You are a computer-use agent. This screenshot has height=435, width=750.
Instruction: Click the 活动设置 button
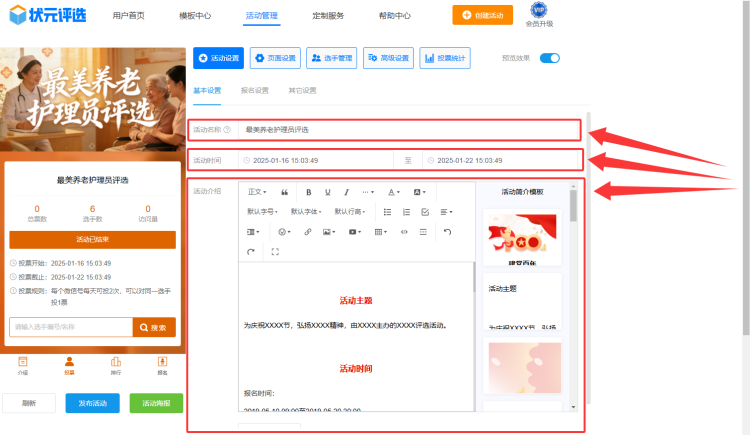coord(219,58)
